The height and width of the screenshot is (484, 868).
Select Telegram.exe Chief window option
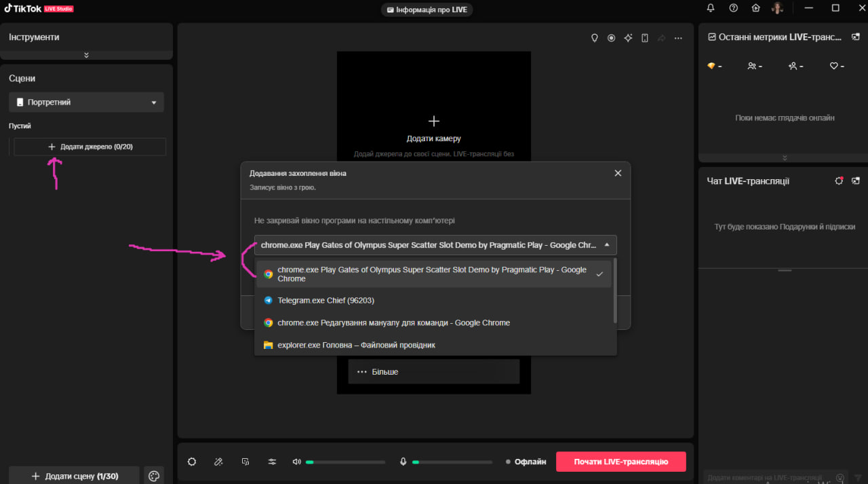[434, 300]
